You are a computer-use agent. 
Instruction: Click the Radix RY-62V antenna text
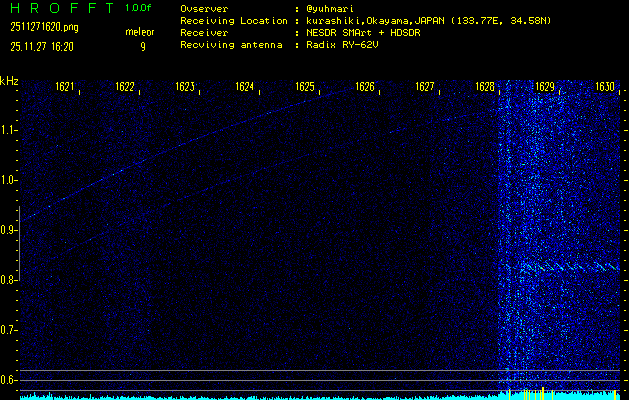pos(342,45)
